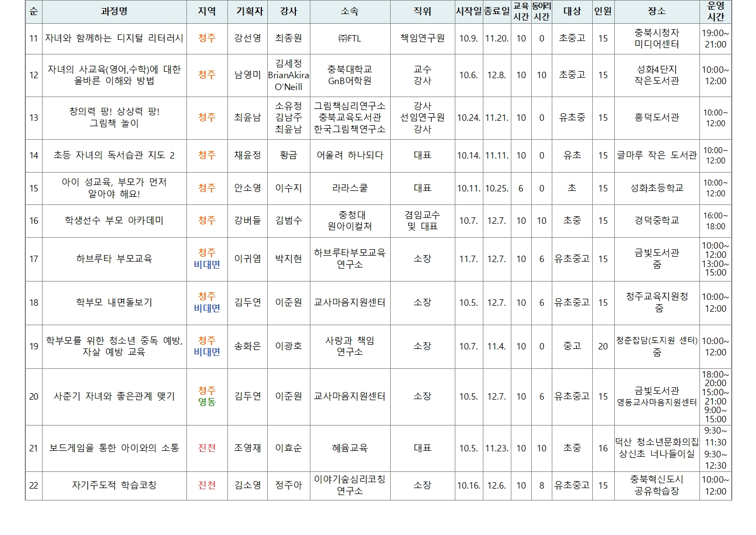The width and height of the screenshot is (756, 535).
Task: Select '학생선수 부모 아카데미' course name
Action: [x=114, y=221]
